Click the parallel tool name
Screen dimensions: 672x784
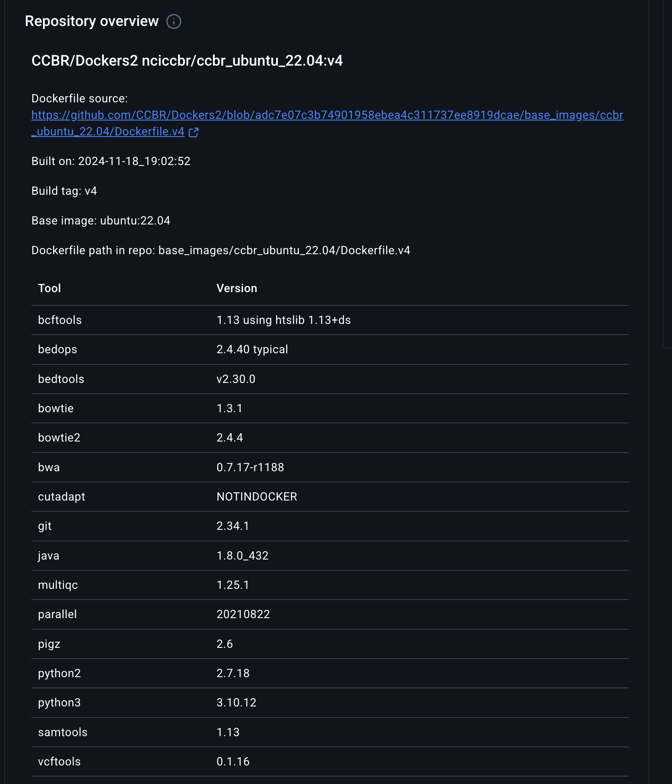pos(57,614)
